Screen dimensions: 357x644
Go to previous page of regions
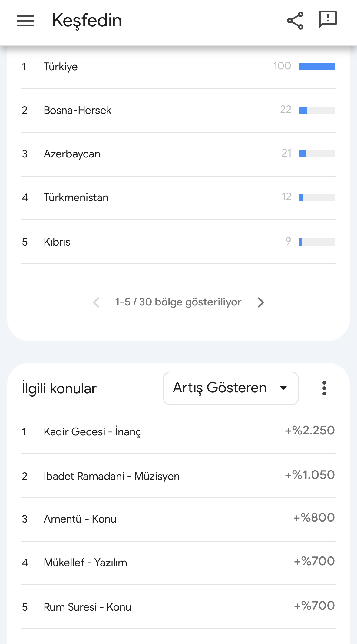[x=96, y=302]
